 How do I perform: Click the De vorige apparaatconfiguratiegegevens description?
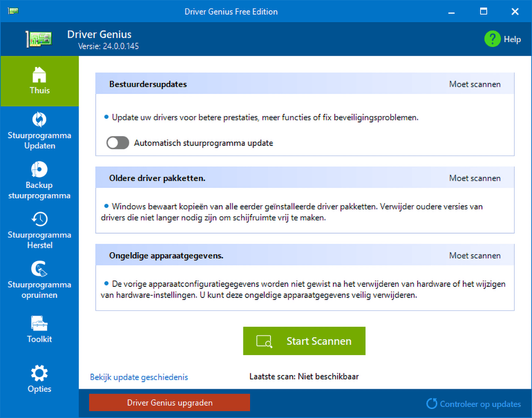pos(303,289)
